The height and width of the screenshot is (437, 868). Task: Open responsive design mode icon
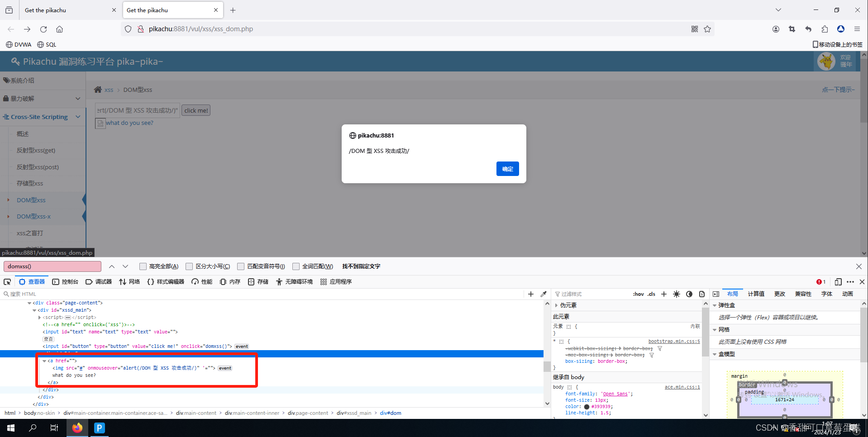coord(838,282)
